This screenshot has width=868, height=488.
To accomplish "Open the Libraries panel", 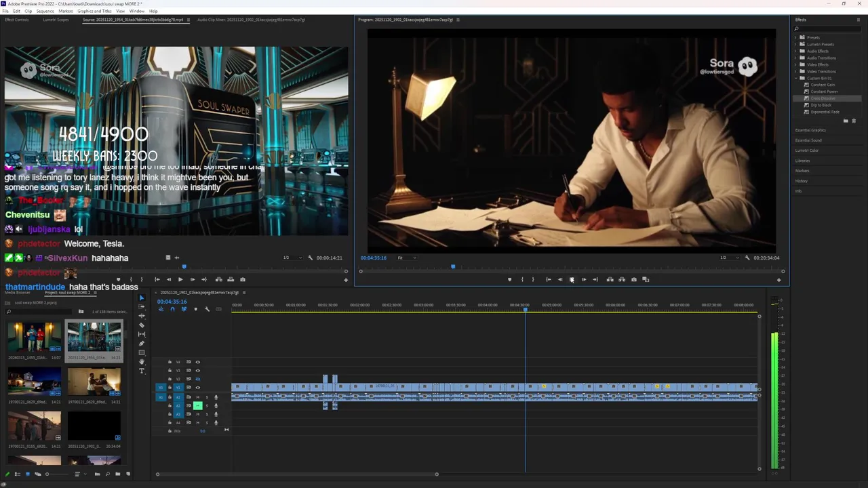I will (803, 161).
